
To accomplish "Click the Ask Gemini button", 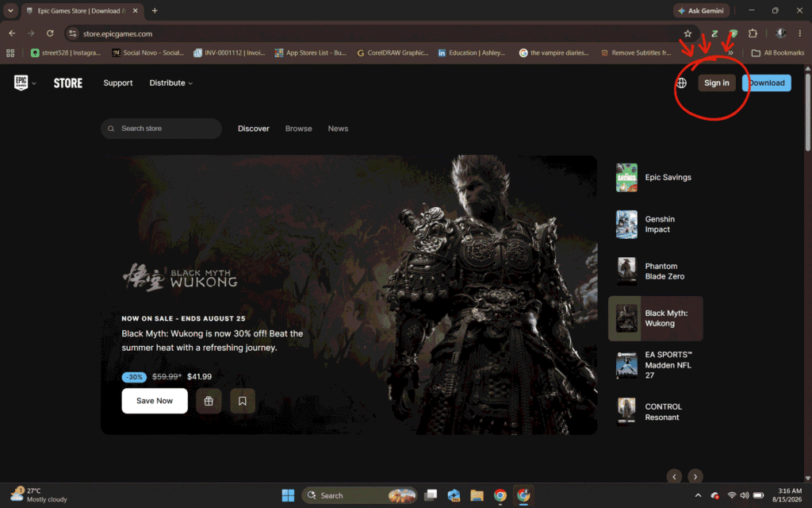I will coord(701,10).
